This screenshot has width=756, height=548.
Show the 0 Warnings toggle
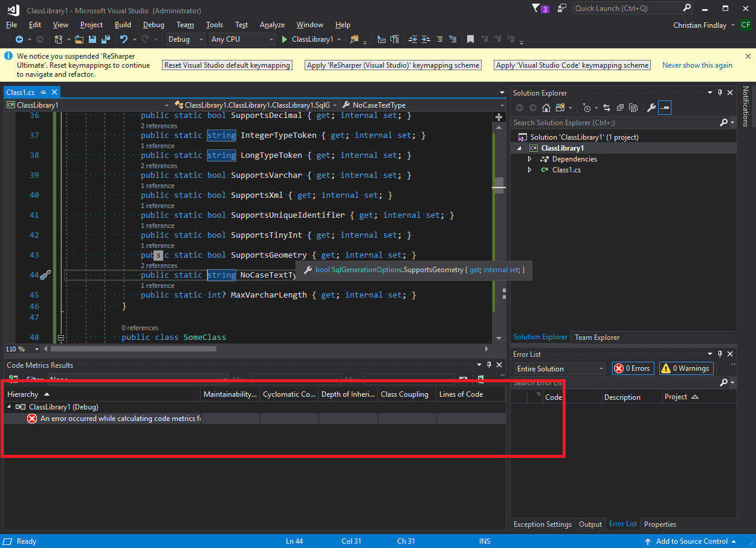686,368
